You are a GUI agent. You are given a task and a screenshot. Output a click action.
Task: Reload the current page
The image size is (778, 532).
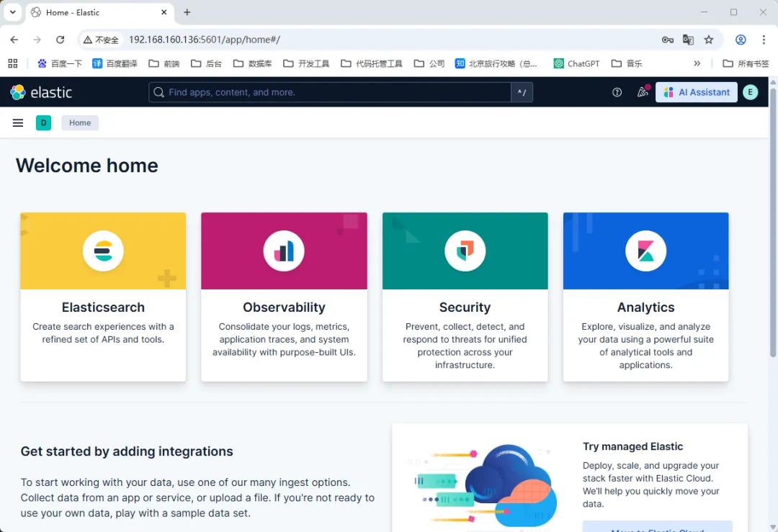60,40
